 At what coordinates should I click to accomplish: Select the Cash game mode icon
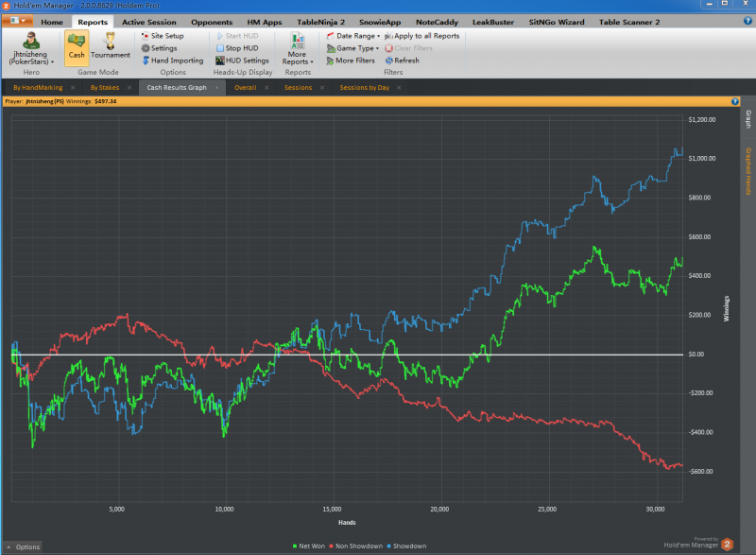[x=77, y=46]
